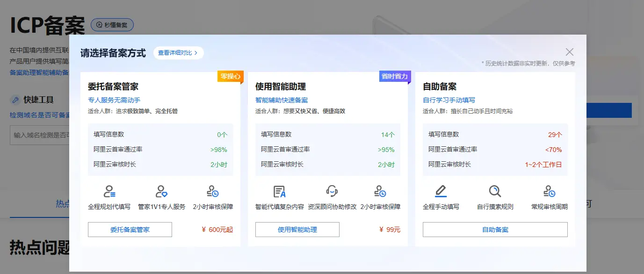This screenshot has height=274, width=644.
Task: Click the ICP备案 page heading
Action: coord(47,26)
